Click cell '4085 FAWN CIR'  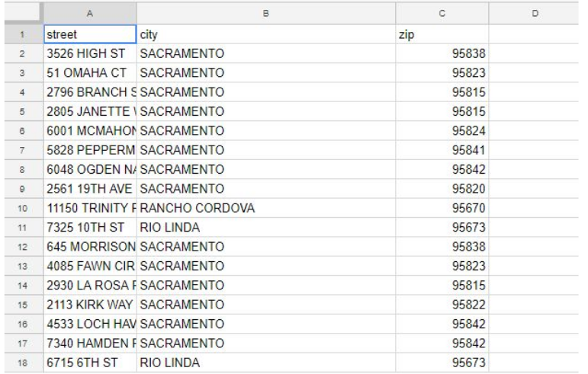(x=90, y=266)
